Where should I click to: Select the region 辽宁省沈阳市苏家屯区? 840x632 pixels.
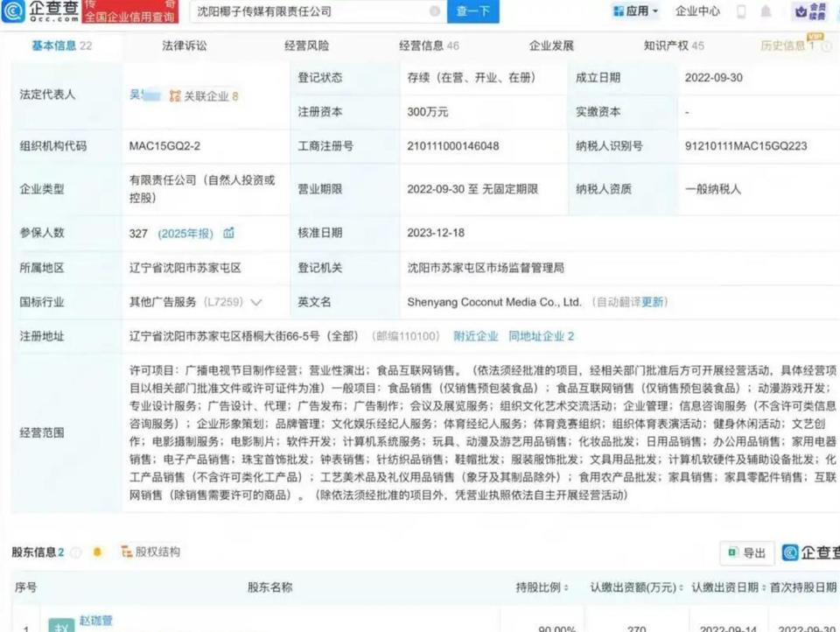pos(185,268)
